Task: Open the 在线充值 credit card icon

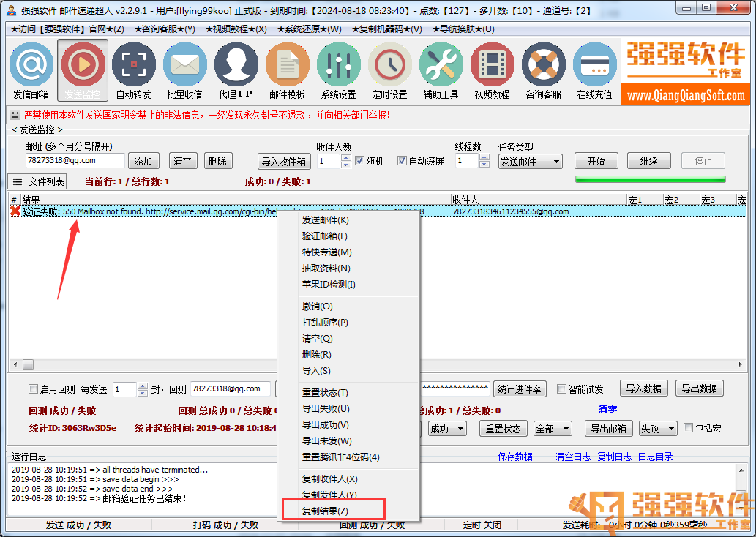Action: (594, 70)
